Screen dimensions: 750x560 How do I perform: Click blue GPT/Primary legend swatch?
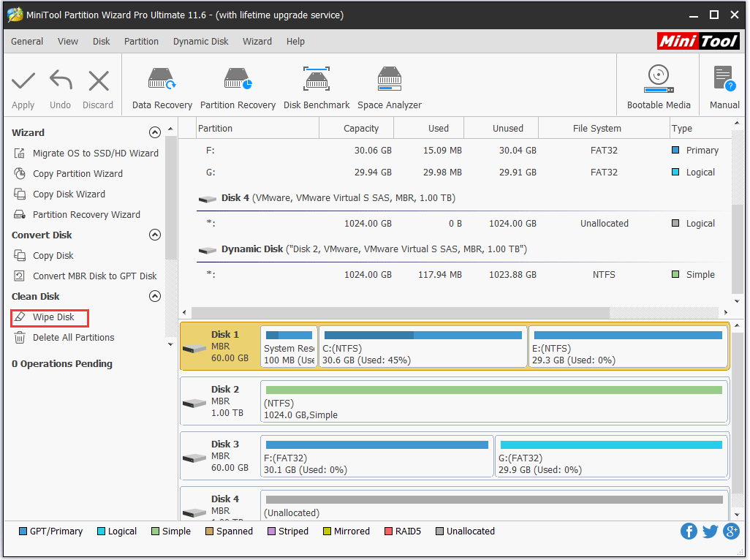coord(23,531)
